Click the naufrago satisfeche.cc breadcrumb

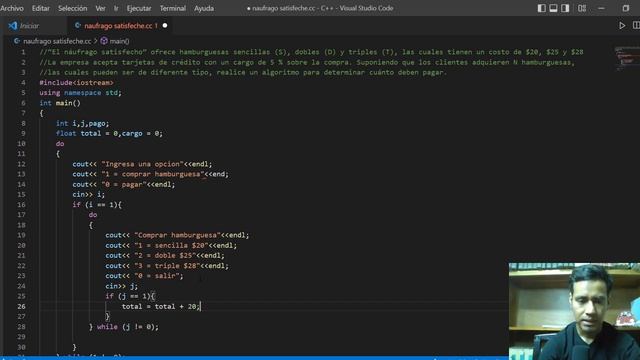[x=57, y=41]
